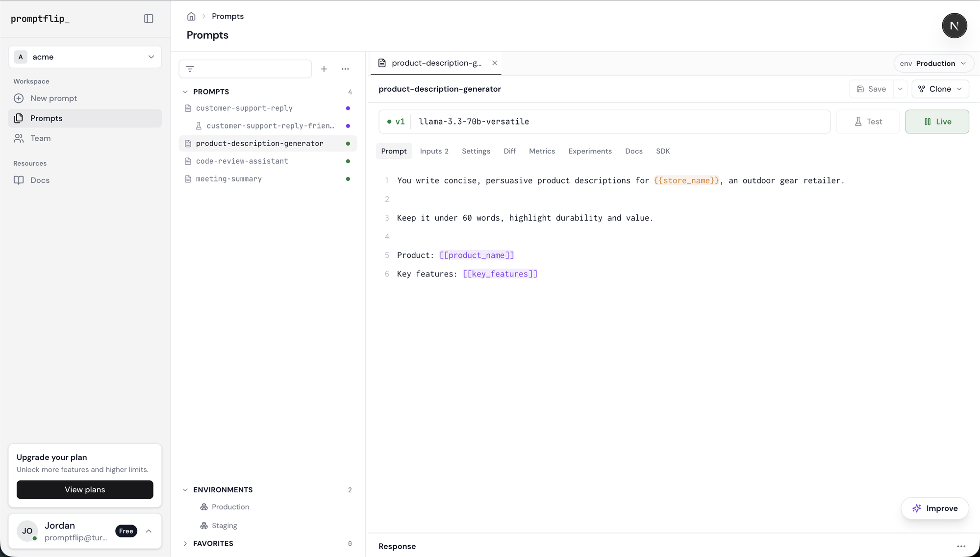Click the Improve button
The height and width of the screenshot is (557, 980).
[x=934, y=508]
